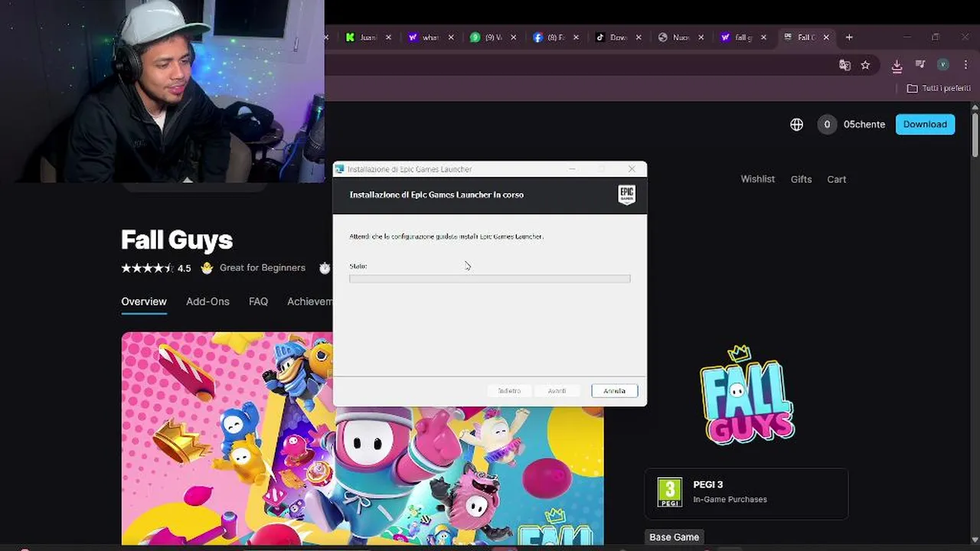The image size is (980, 551).
Task: Open the Gifts link
Action: click(x=801, y=179)
